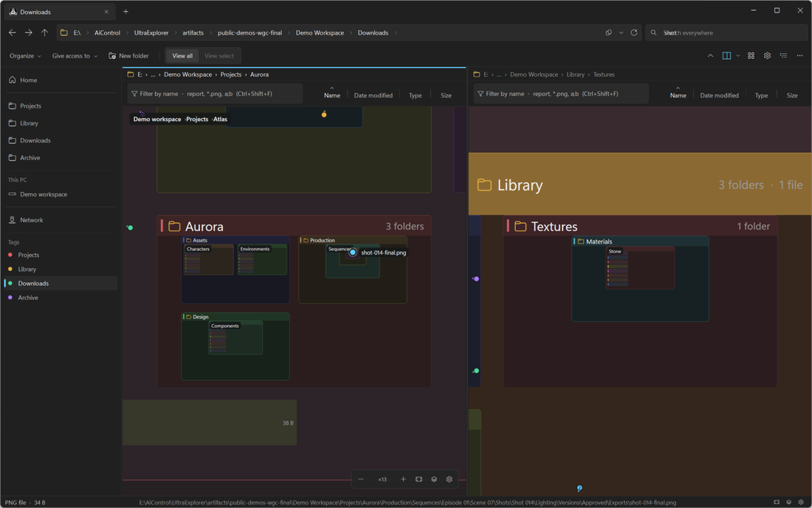Image resolution: width=812 pixels, height=508 pixels.
Task: Sort left pane by Size
Action: (x=446, y=95)
